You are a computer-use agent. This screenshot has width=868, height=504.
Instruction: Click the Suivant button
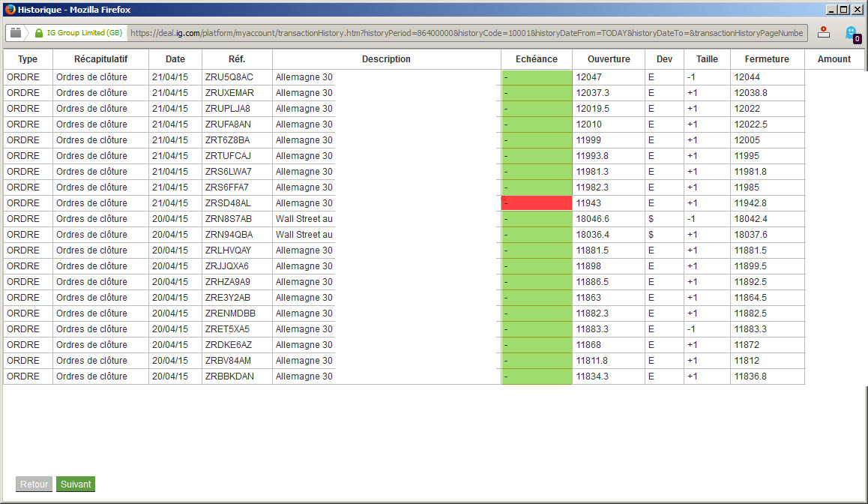75,484
